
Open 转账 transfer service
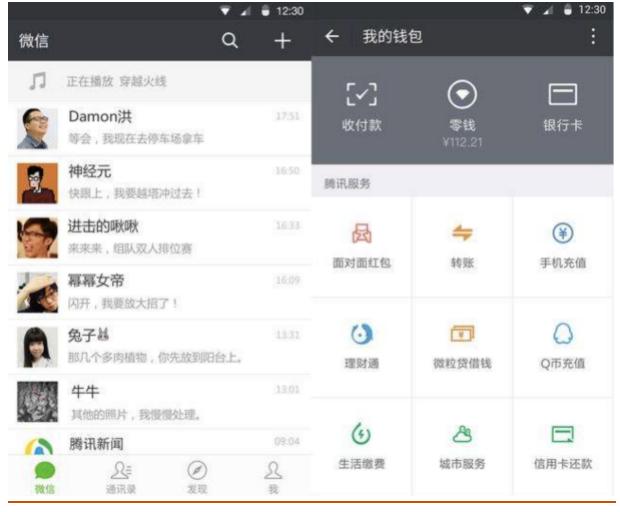[462, 246]
